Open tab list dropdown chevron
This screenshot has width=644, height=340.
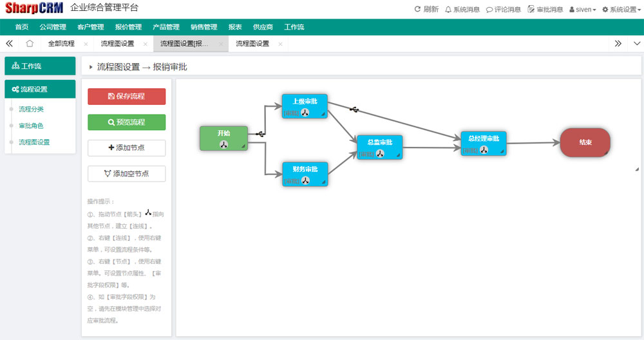[636, 44]
